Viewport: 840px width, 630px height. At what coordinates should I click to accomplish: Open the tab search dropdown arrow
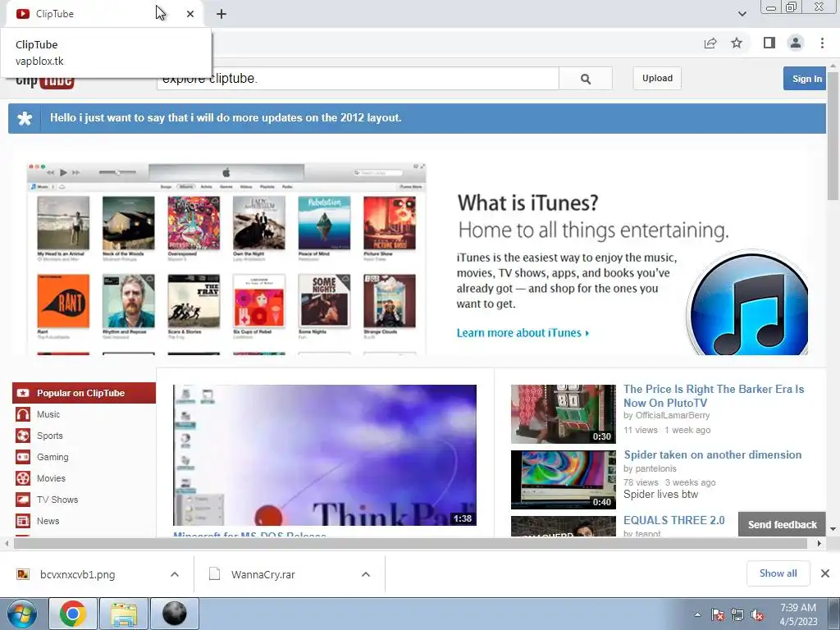tap(742, 14)
